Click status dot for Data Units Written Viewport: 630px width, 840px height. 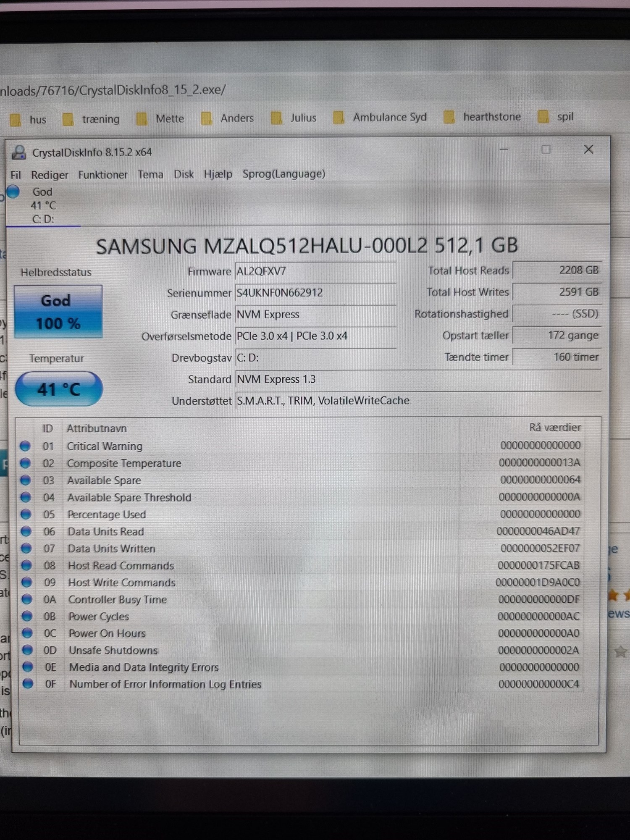click(x=26, y=548)
